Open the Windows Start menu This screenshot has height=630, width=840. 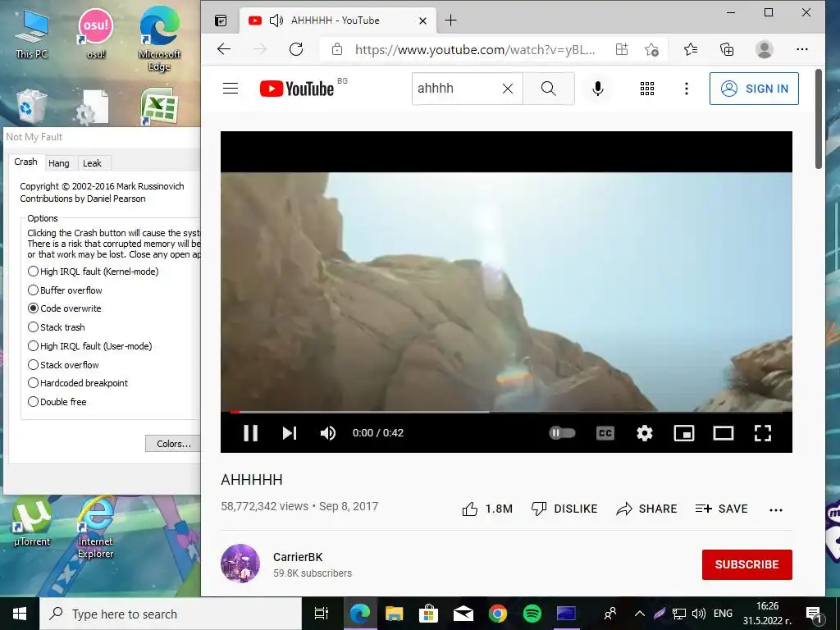[x=20, y=614]
